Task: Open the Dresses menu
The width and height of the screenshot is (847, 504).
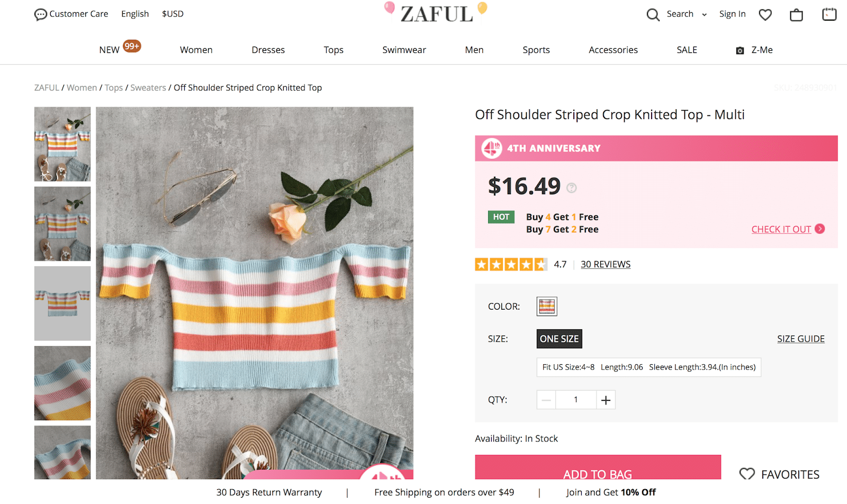Action: coord(268,50)
